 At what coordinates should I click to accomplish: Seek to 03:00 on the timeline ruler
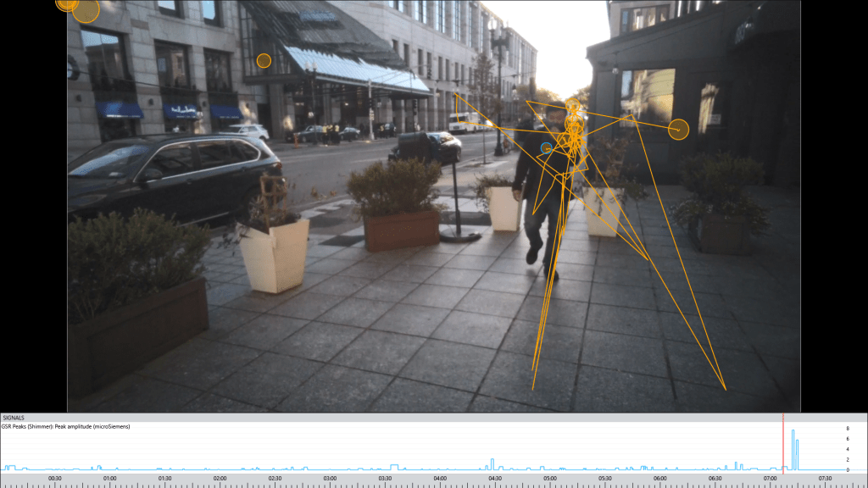click(x=330, y=479)
